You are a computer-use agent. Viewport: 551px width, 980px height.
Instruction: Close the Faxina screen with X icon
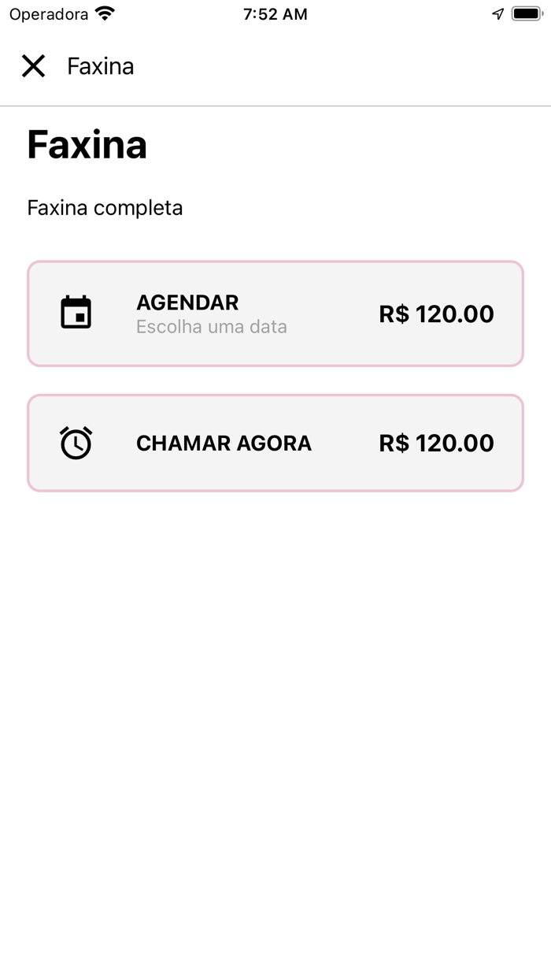click(x=33, y=66)
